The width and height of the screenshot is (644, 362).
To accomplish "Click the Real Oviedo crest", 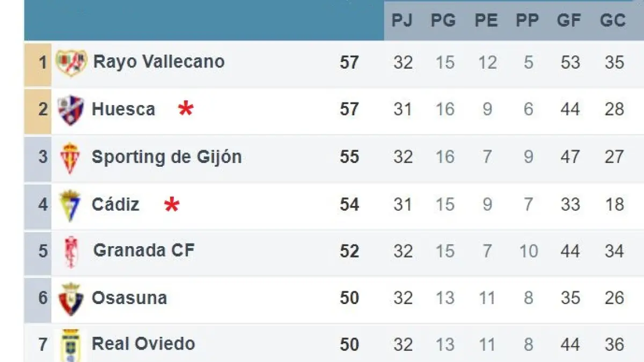I will click(71, 345).
